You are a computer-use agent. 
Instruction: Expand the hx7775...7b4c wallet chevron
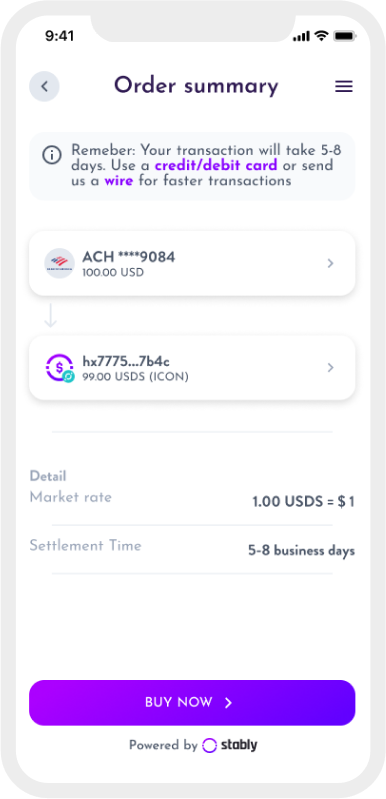pos(330,367)
